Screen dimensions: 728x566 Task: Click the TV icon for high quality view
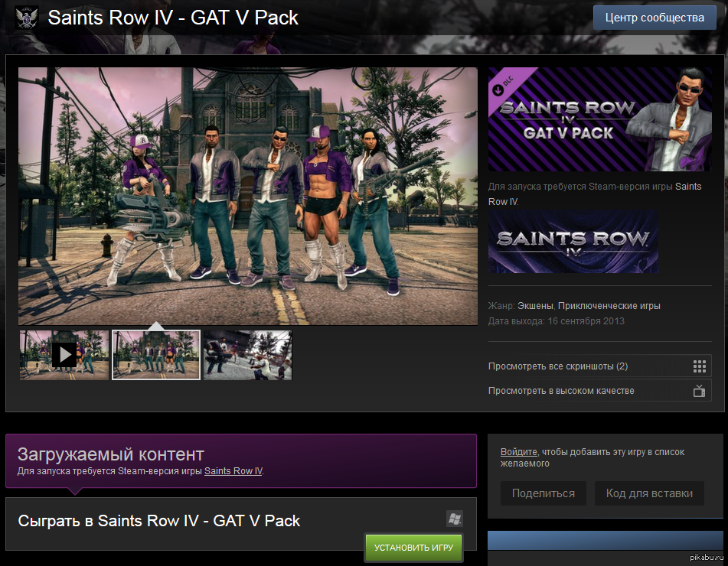[x=698, y=391]
